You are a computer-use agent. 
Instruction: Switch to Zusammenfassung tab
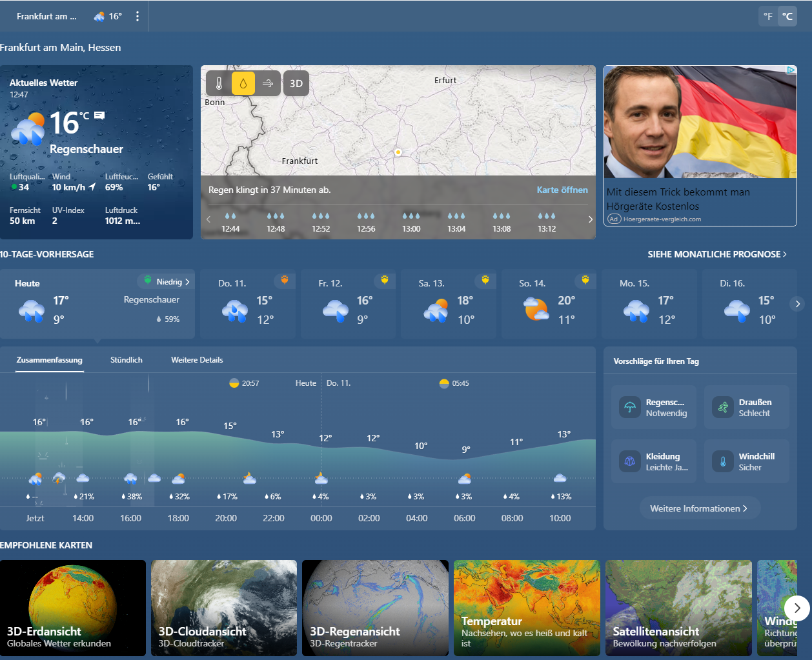pyautogui.click(x=50, y=360)
